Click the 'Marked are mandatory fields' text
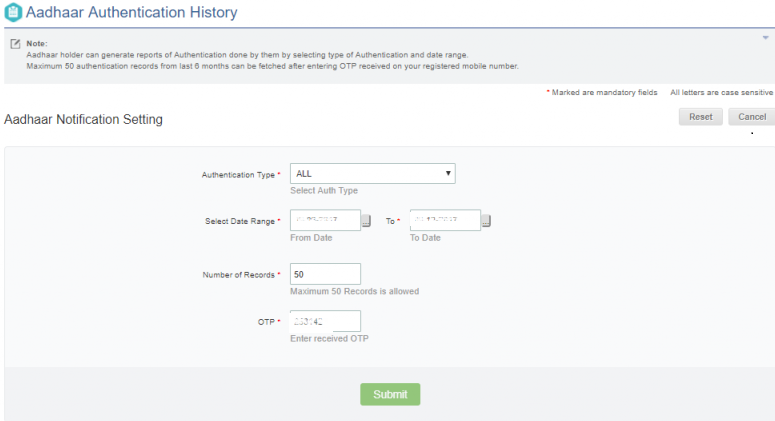Image resolution: width=775 pixels, height=421 pixels. coord(604,92)
